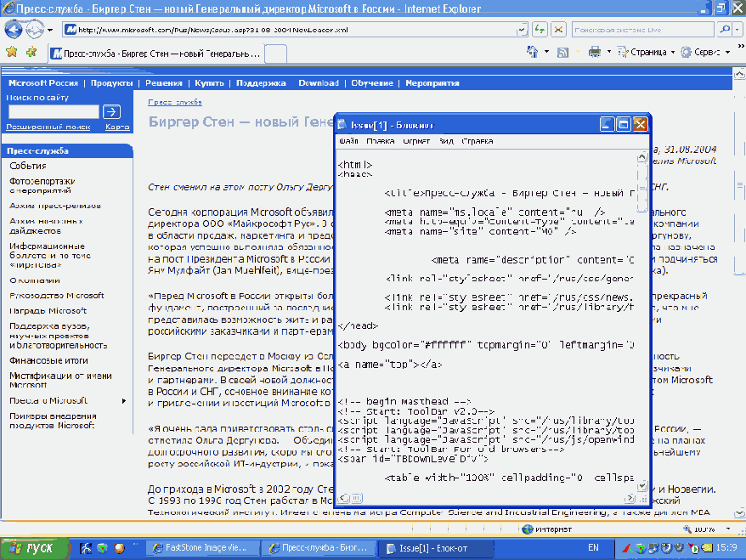Click the RSS feeds icon
This screenshot has width=746, height=560.
562,53
